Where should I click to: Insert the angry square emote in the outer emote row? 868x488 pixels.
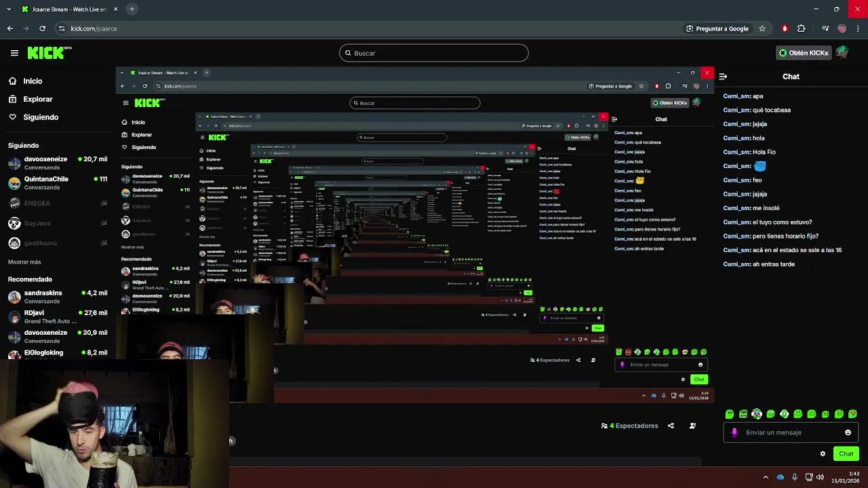743,414
